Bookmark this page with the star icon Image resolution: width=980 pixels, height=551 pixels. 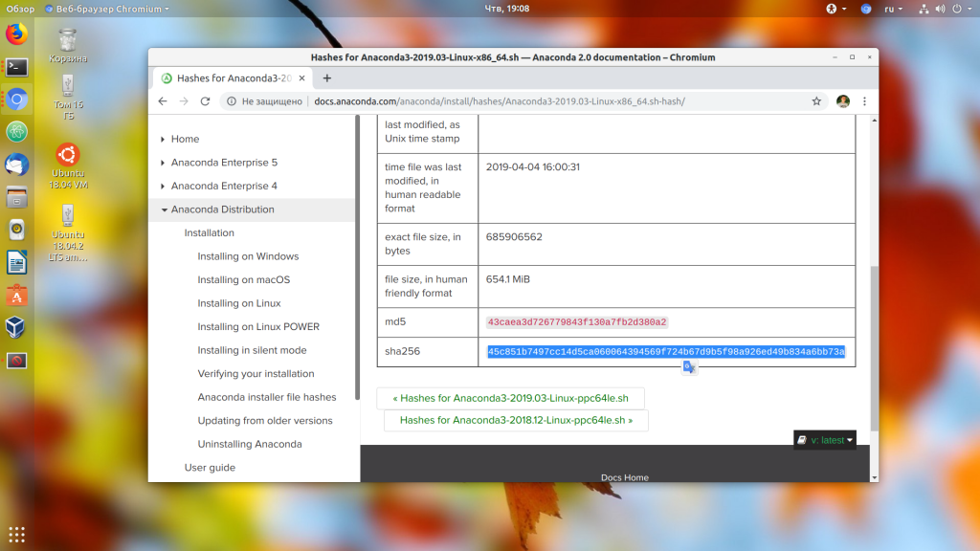pyautogui.click(x=816, y=101)
